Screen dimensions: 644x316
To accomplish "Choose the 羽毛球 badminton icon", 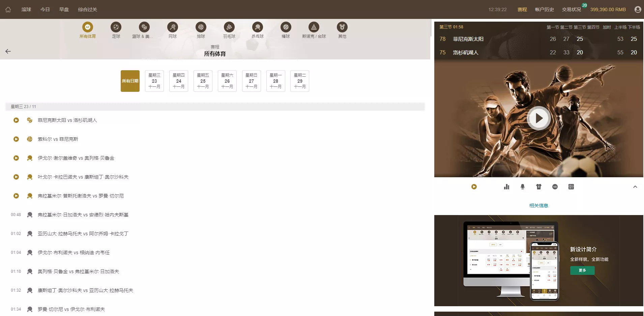I will pos(229,27).
